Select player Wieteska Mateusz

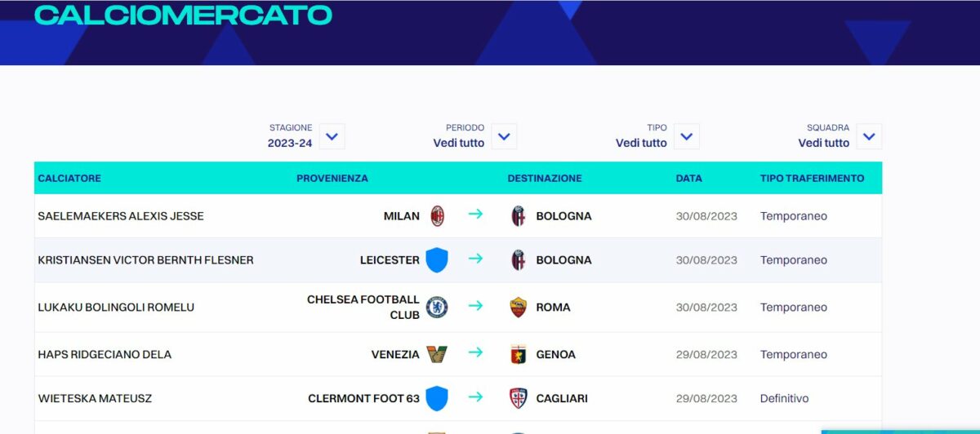tap(95, 399)
